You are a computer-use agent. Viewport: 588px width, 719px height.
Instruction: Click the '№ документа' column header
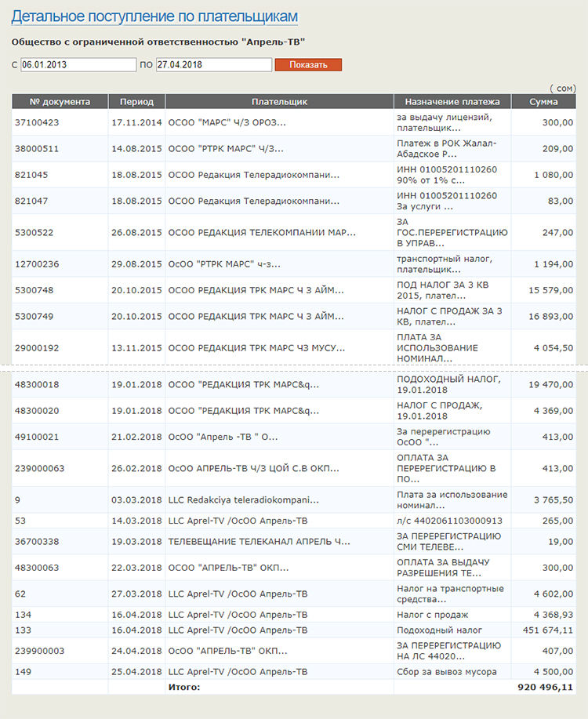pos(60,102)
